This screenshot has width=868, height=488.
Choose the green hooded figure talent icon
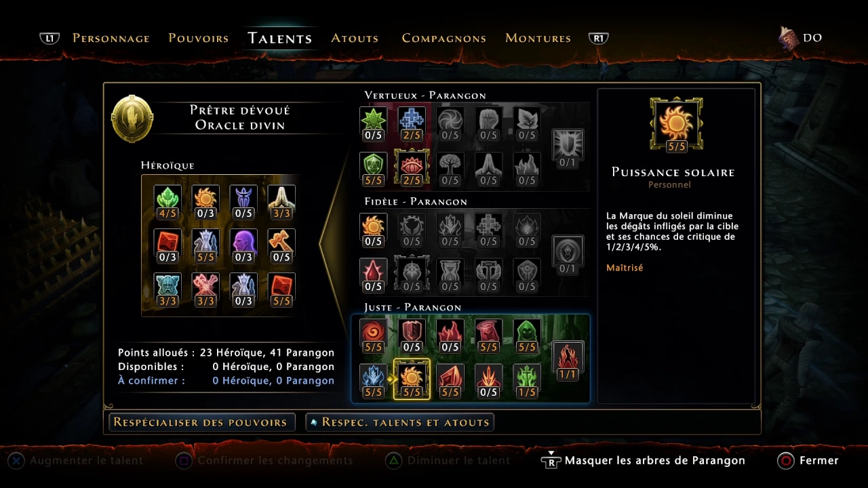coord(527,335)
